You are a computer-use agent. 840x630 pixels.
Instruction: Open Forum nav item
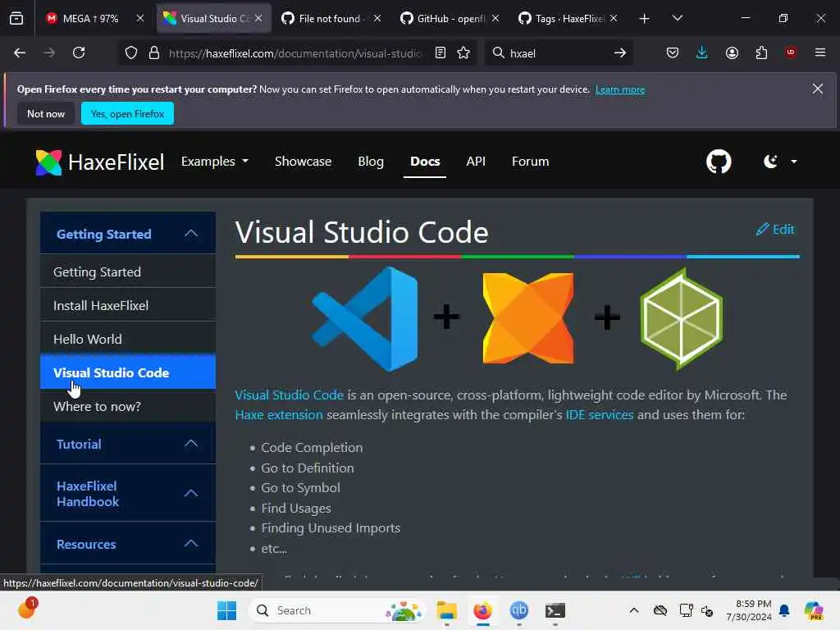(x=531, y=162)
